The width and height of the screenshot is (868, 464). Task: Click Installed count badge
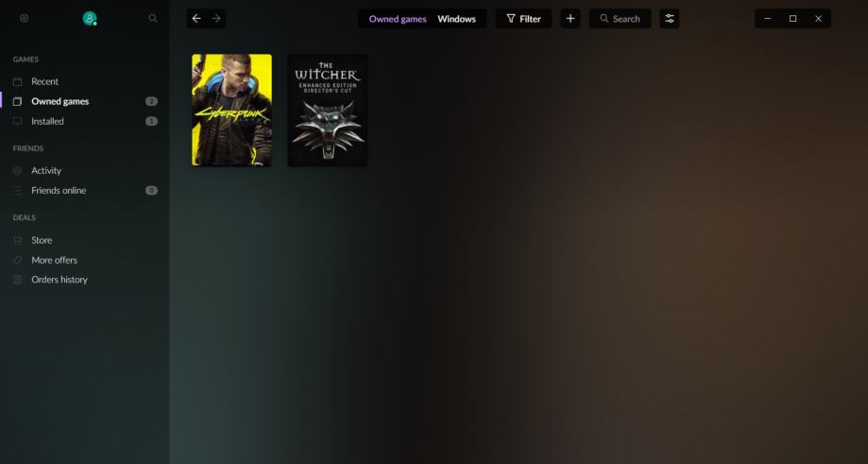point(151,121)
